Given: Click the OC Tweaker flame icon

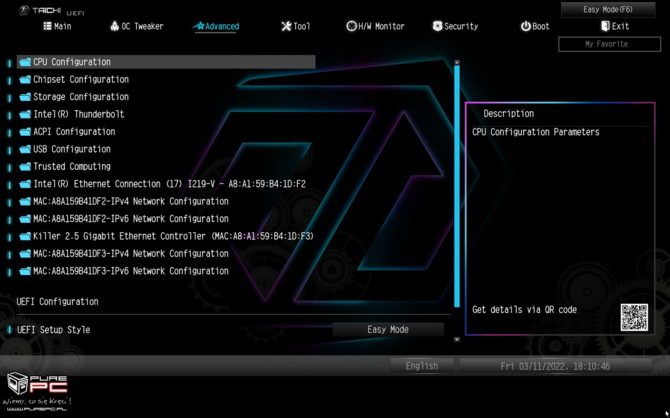Looking at the screenshot, I should 115,26.
